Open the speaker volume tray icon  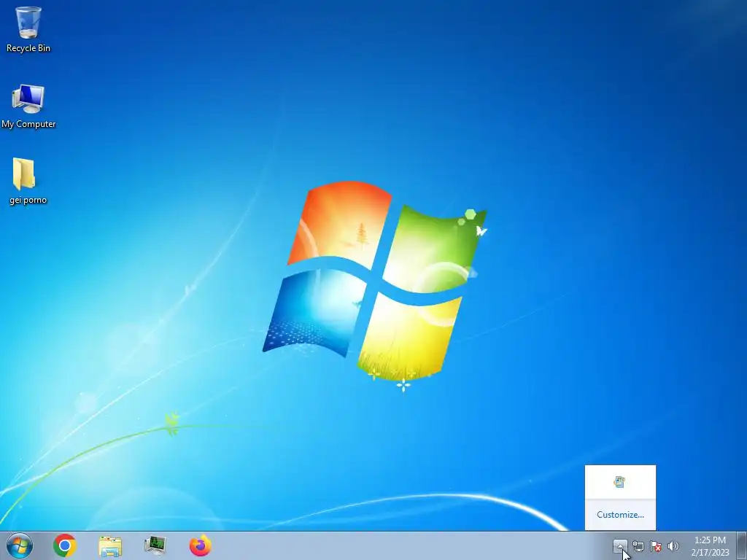point(673,546)
